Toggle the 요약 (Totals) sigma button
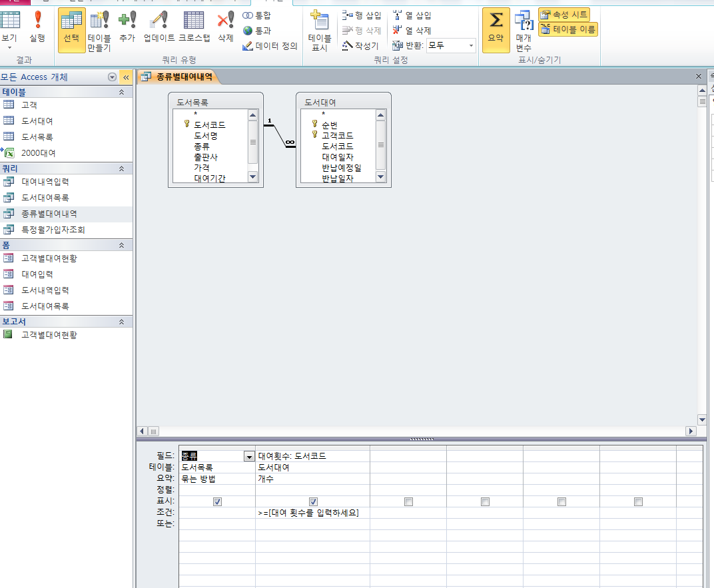Viewport: 714px width, 588px height. pyautogui.click(x=496, y=28)
